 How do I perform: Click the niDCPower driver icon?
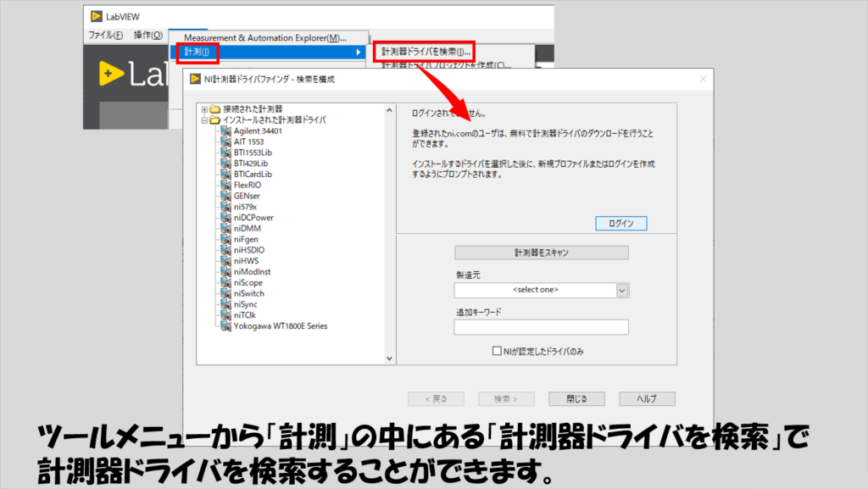[x=225, y=218]
